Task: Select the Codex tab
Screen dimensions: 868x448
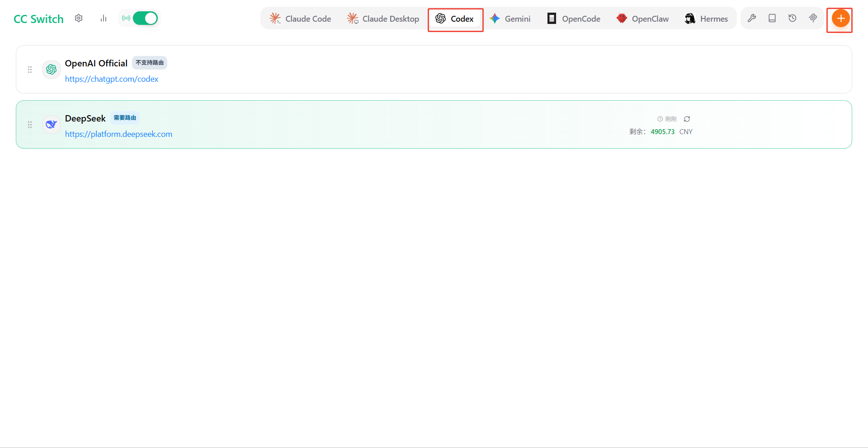Action: pyautogui.click(x=455, y=19)
